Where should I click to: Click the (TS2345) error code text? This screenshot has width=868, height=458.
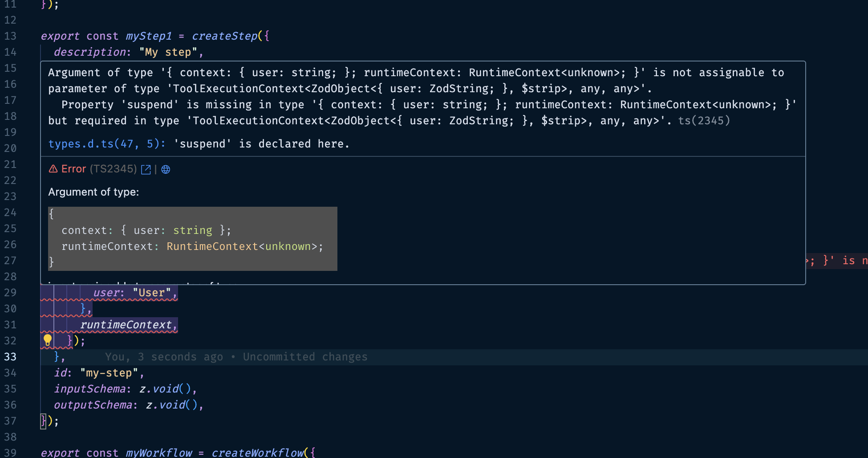(113, 169)
